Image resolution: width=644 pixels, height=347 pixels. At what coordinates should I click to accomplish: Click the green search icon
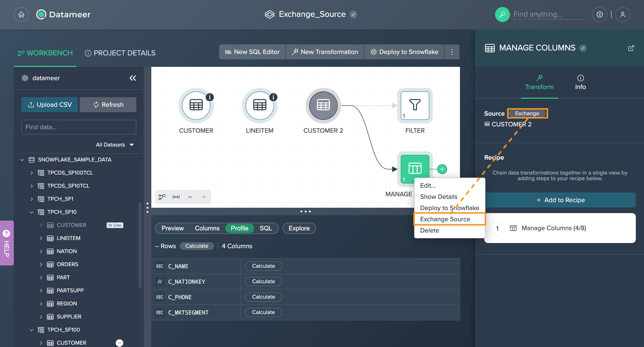pyautogui.click(x=502, y=14)
